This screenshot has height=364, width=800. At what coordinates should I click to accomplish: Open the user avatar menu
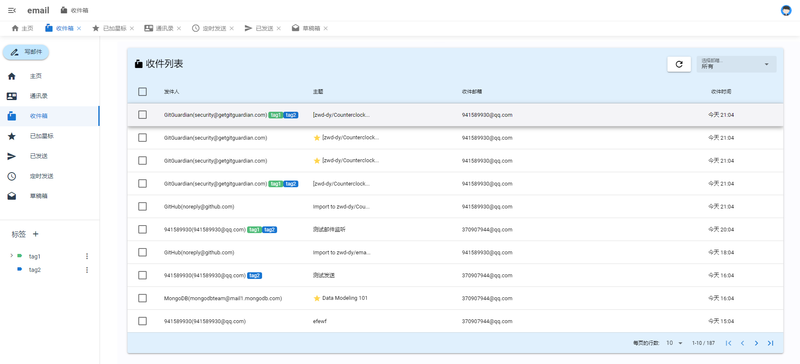[786, 10]
